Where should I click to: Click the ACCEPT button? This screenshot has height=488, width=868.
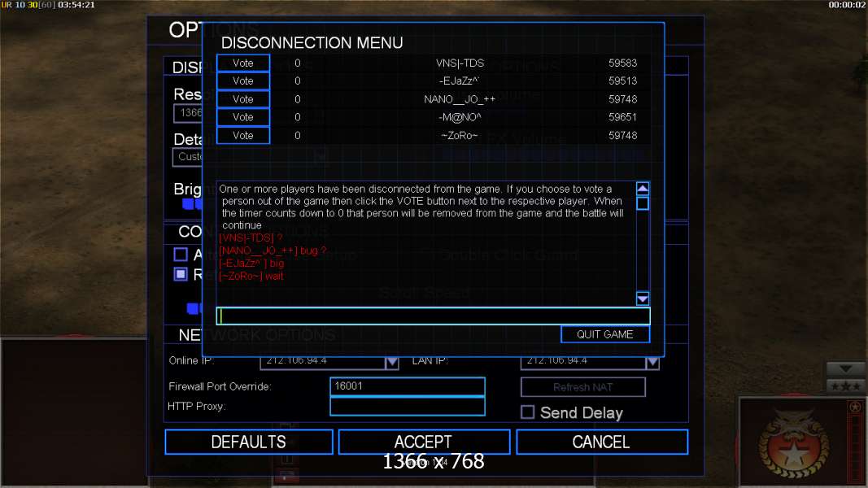coord(424,442)
